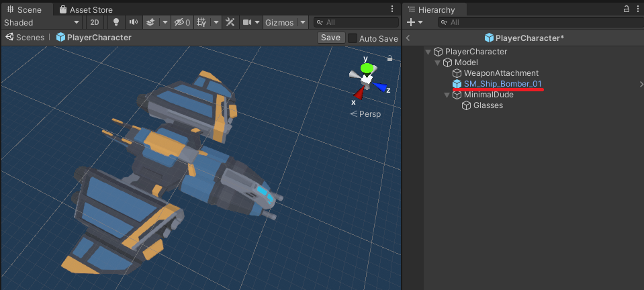The height and width of the screenshot is (290, 644).
Task: Open grid settings dropdown arrow
Action: point(216,22)
